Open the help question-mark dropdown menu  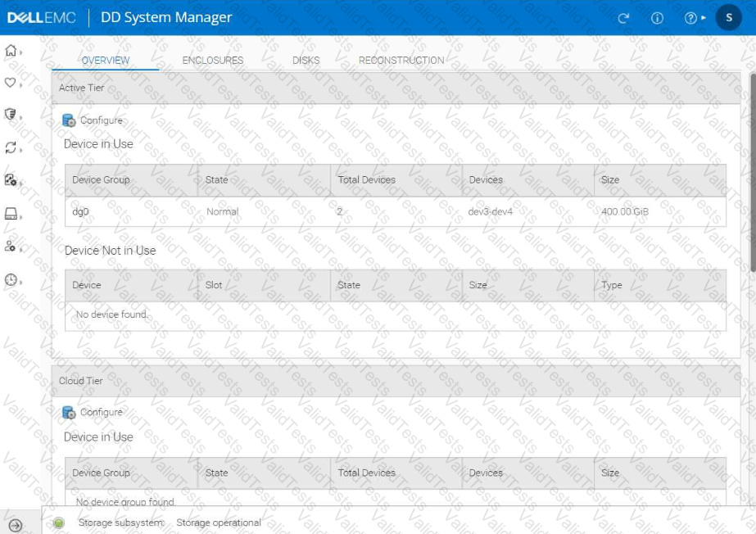pos(693,18)
